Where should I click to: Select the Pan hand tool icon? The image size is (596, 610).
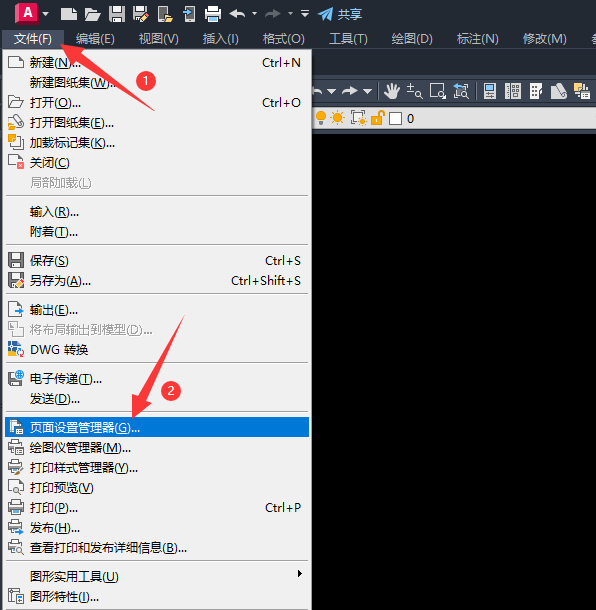coord(392,92)
